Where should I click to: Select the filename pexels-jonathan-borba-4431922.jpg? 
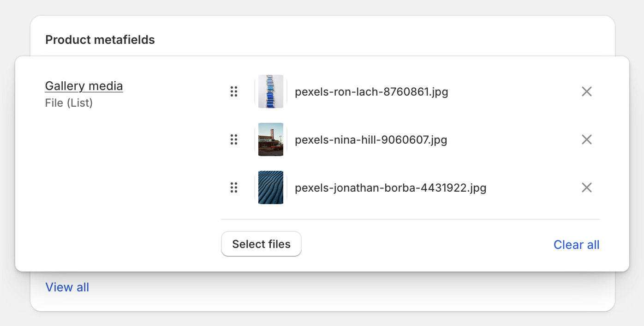pyautogui.click(x=390, y=187)
